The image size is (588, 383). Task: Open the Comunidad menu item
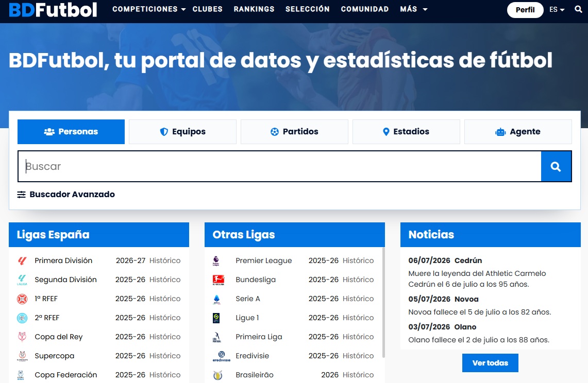tap(364, 9)
